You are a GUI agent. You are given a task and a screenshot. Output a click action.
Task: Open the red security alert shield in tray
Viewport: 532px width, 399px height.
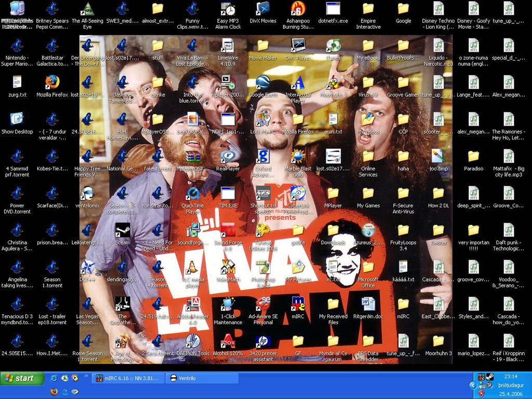[482, 394]
